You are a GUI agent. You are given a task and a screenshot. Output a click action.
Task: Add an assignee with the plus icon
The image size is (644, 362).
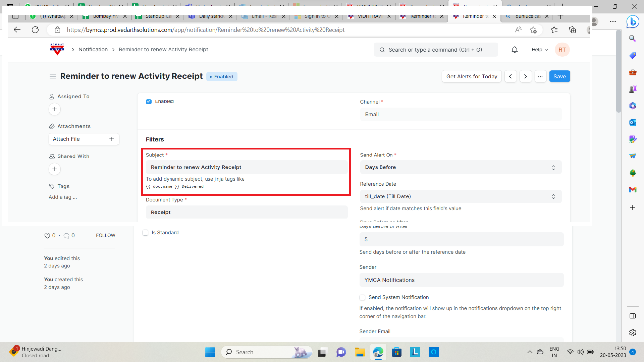point(55,109)
